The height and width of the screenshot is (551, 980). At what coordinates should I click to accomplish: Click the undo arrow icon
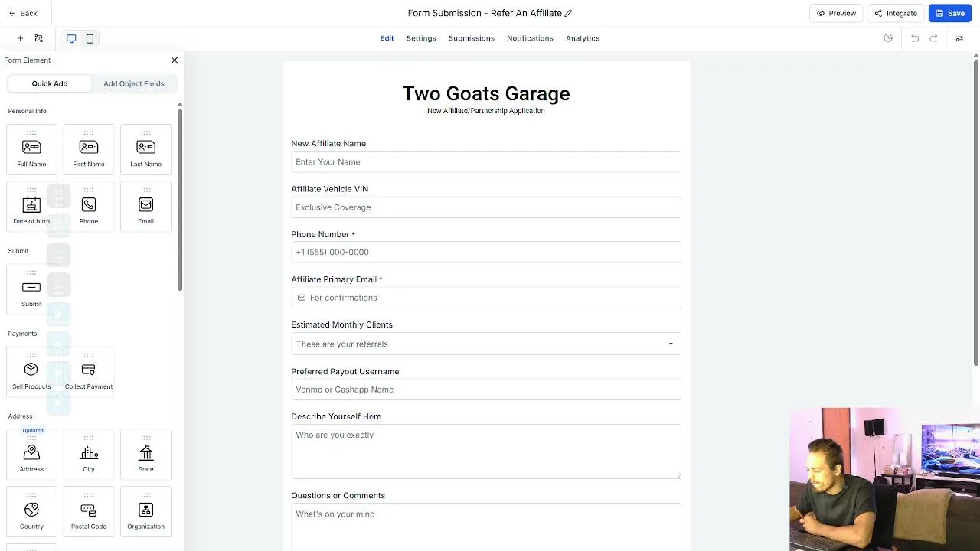click(x=914, y=38)
